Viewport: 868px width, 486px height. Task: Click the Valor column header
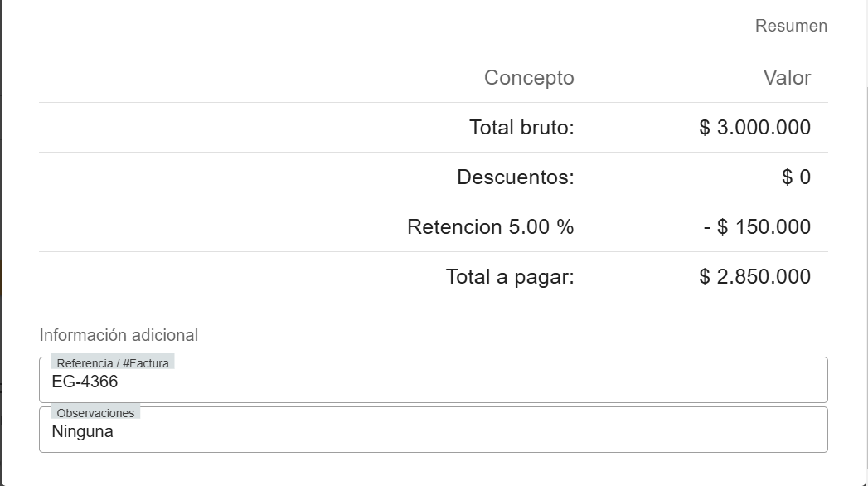click(787, 77)
